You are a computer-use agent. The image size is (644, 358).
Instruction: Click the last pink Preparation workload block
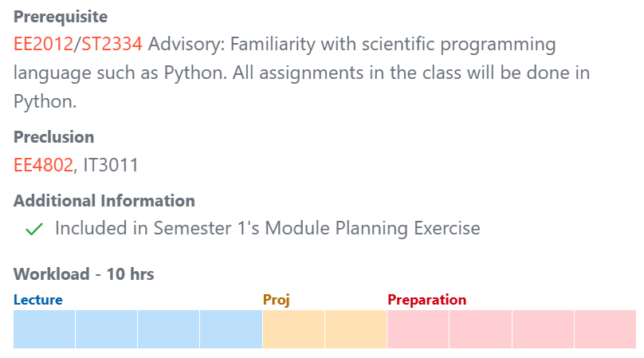tap(606, 329)
